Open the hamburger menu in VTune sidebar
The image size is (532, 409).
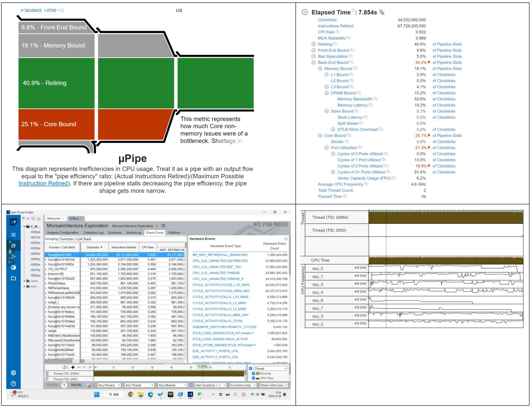click(13, 235)
